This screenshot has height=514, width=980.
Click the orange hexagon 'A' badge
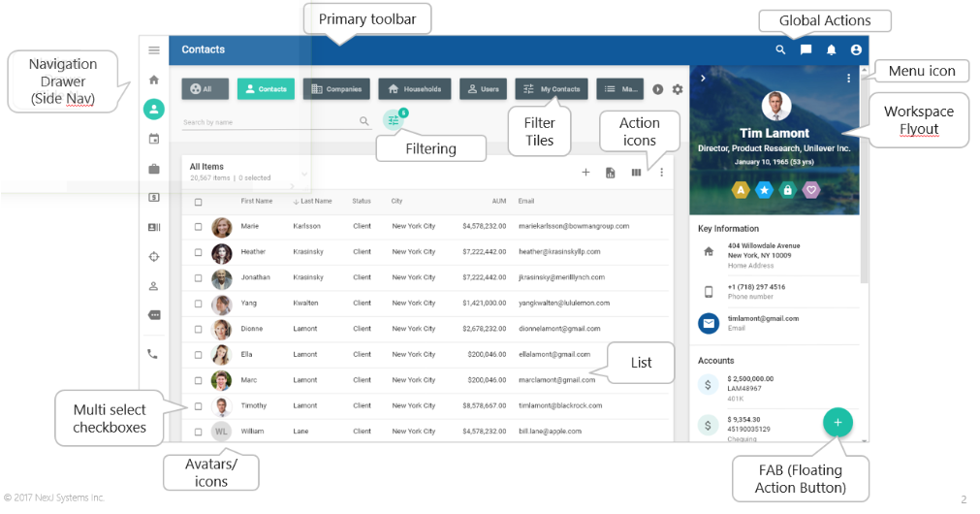tap(741, 189)
